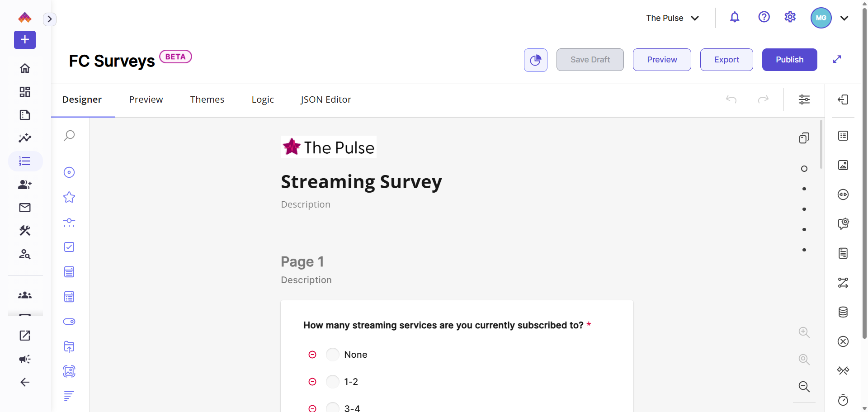
Task: Switch to the Themes tab
Action: click(207, 99)
